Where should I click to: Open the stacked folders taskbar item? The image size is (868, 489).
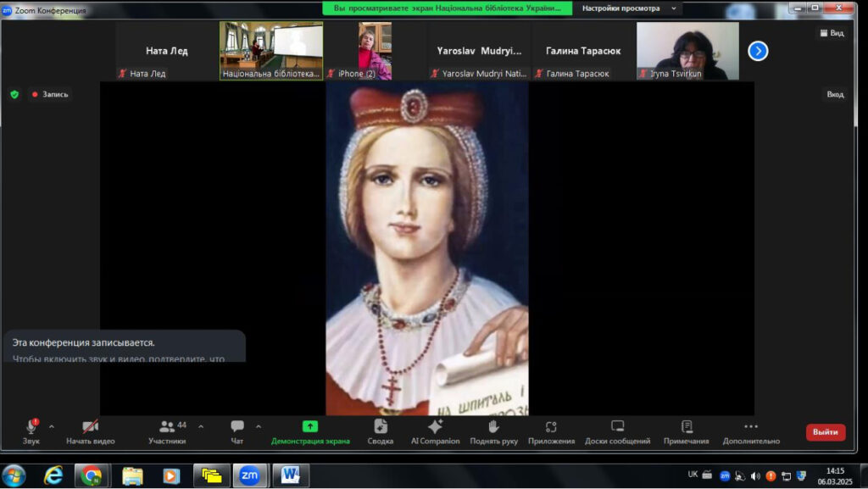[x=211, y=475]
